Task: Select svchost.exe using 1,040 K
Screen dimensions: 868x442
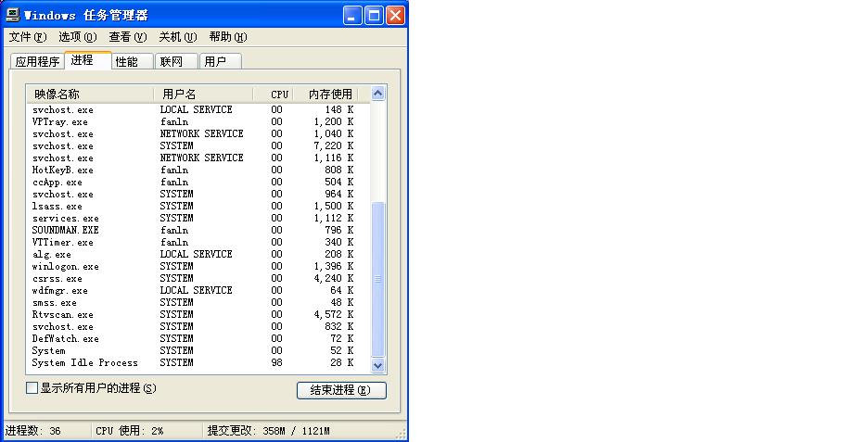Action: pyautogui.click(x=198, y=133)
